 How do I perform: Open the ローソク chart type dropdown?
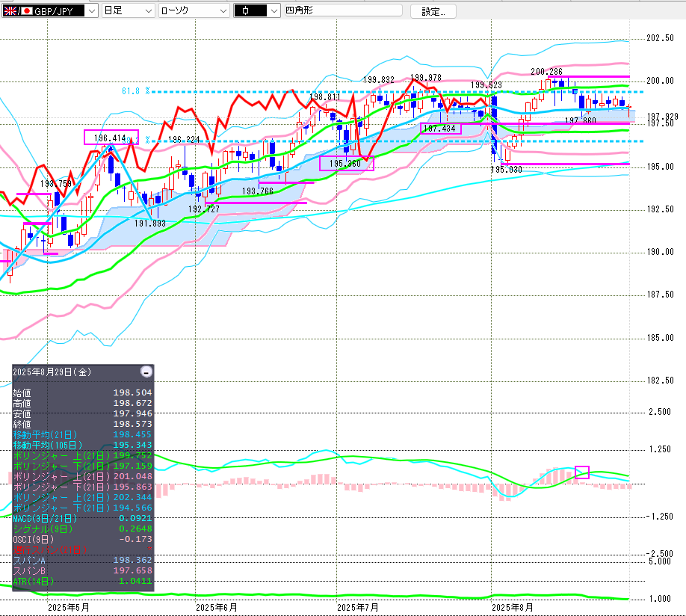[194, 11]
